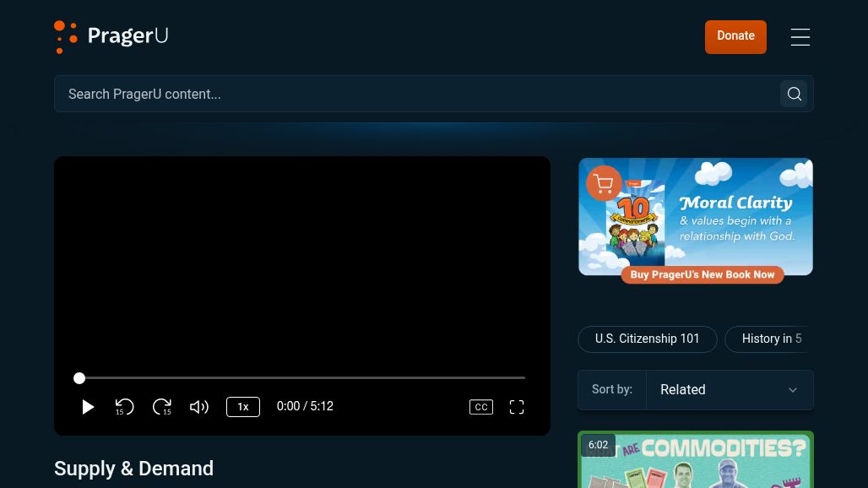Click the shopping cart icon on the book banner
This screenshot has width=868, height=488.
tap(604, 183)
